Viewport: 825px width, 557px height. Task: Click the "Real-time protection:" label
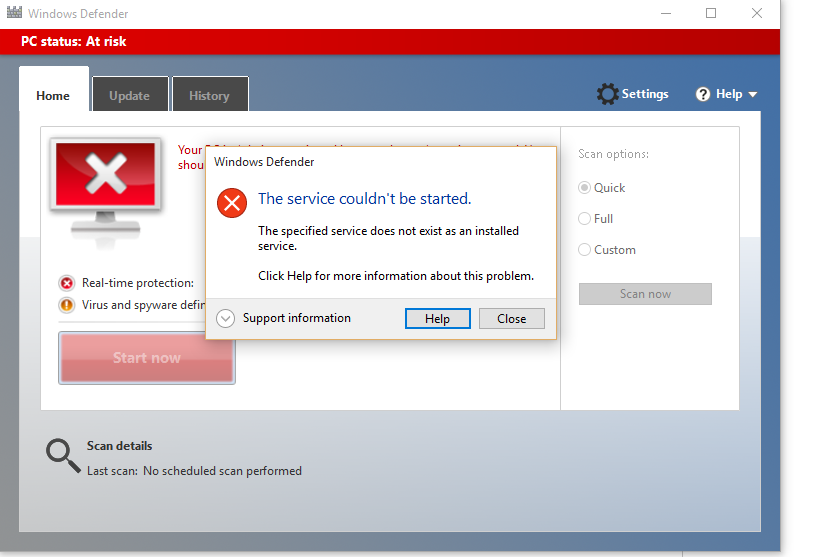pyautogui.click(x=138, y=283)
